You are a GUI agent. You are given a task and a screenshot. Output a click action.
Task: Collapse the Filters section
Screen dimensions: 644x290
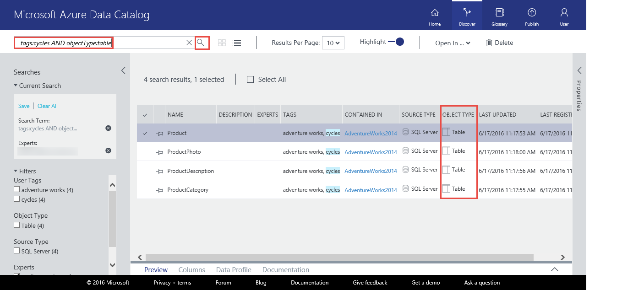pos(16,171)
